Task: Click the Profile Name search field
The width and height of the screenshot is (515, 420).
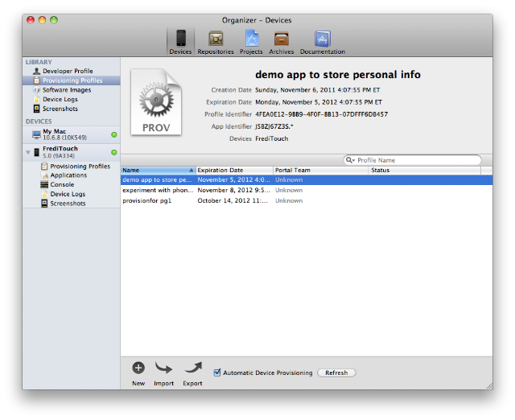Action: (x=413, y=160)
